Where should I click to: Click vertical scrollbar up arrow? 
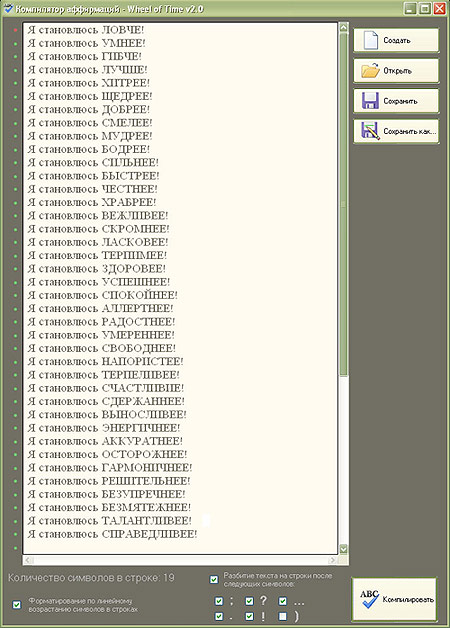[x=344, y=28]
